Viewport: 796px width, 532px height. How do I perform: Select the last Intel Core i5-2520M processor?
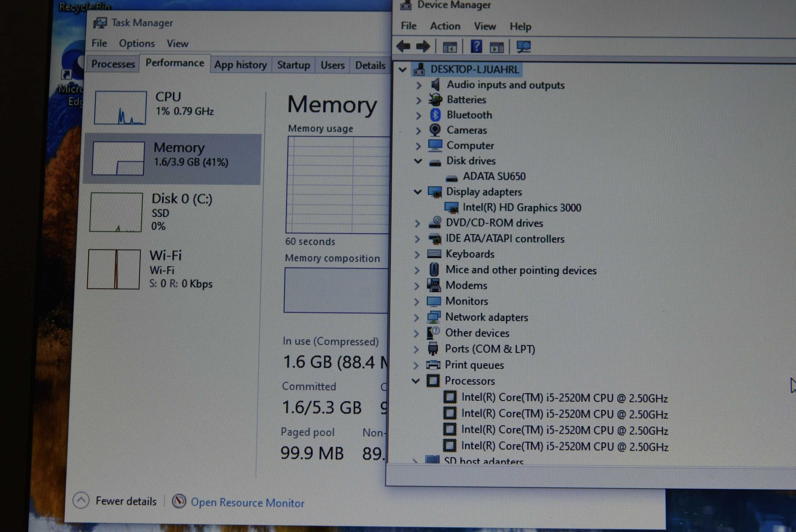click(565, 446)
